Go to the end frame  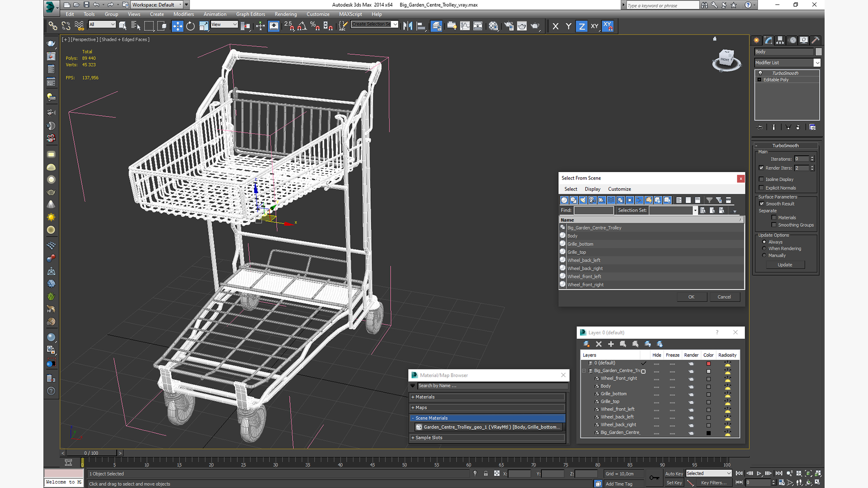coord(779,474)
